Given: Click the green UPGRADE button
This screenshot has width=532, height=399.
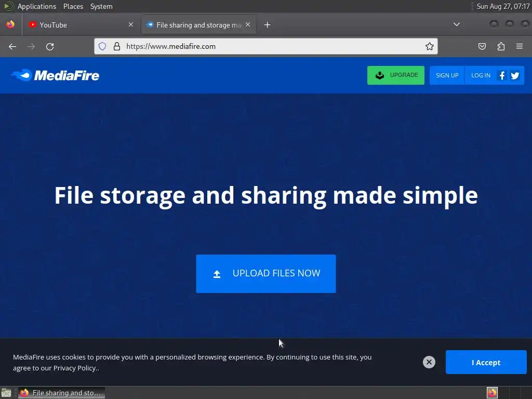Looking at the screenshot, I should 395,75.
